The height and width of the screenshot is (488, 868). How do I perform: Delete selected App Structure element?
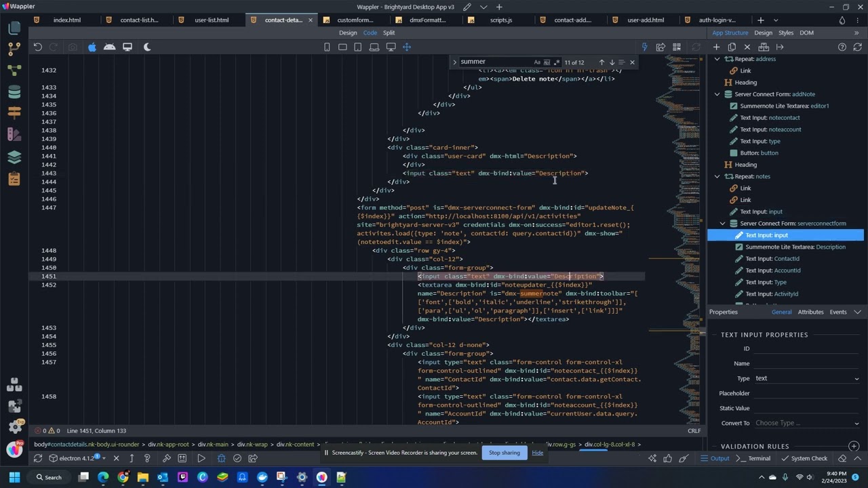pos(747,47)
